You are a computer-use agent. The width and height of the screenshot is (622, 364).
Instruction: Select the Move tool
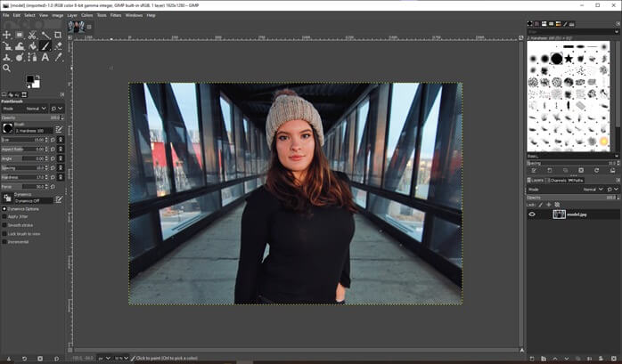click(7, 36)
